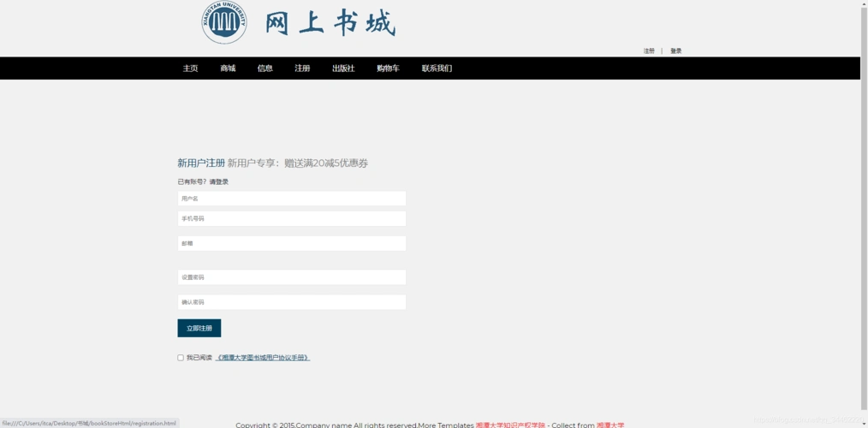Image resolution: width=868 pixels, height=428 pixels.
Task: Click the 网上书城 site title
Action: tap(330, 23)
